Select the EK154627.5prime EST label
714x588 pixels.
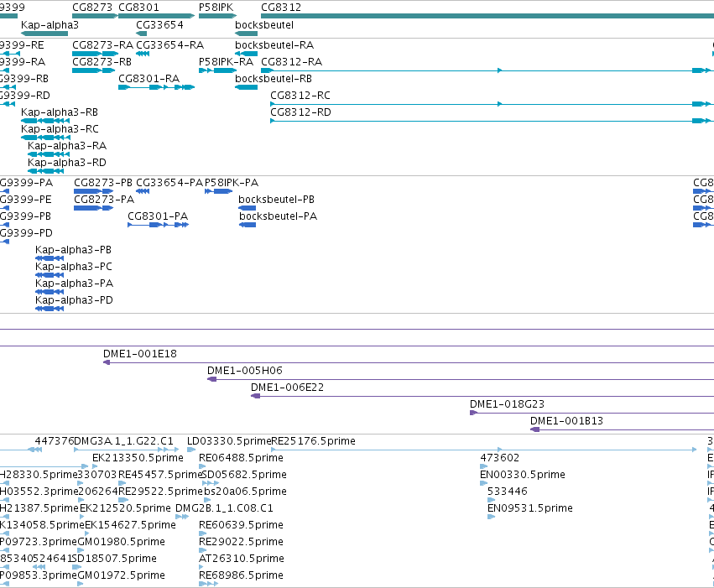tap(130, 526)
